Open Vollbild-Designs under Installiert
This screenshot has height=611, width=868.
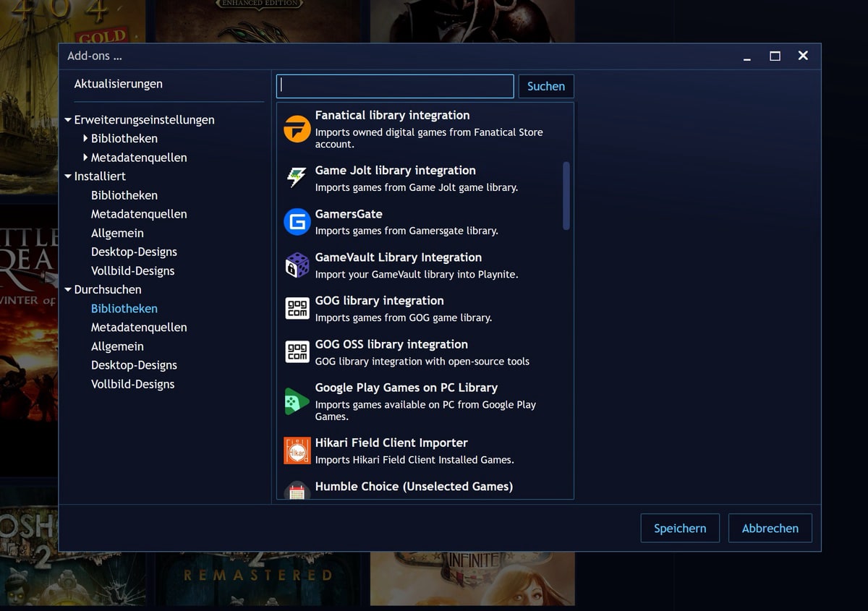(x=132, y=271)
